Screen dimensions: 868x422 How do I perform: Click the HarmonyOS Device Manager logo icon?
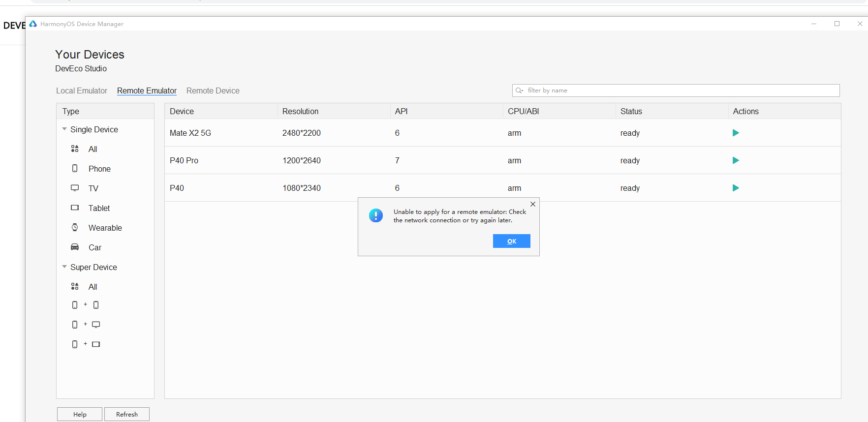coord(33,24)
